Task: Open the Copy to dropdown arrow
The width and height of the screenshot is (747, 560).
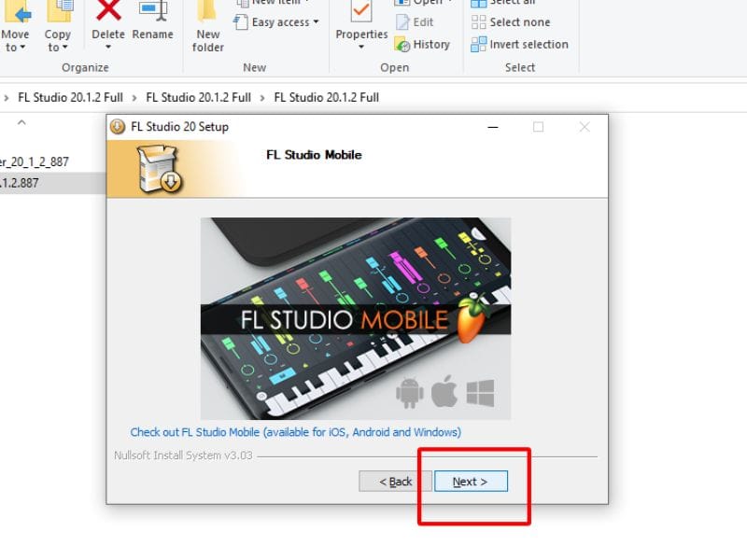Action: click(64, 48)
